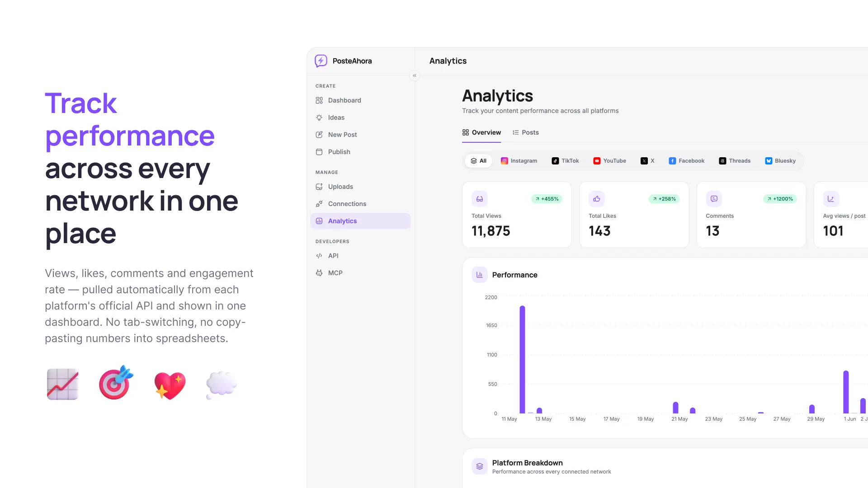This screenshot has width=868, height=488.
Task: Click the tallest bar near 11 May
Action: [522, 360]
